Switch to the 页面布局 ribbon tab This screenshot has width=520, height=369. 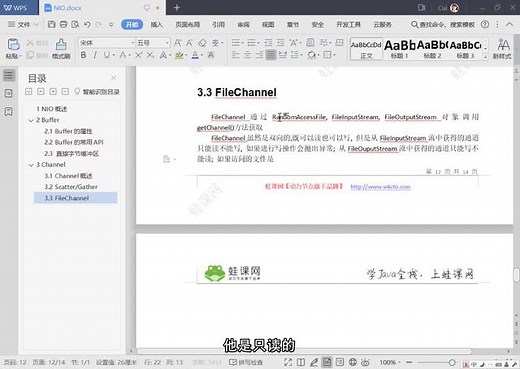pos(188,24)
